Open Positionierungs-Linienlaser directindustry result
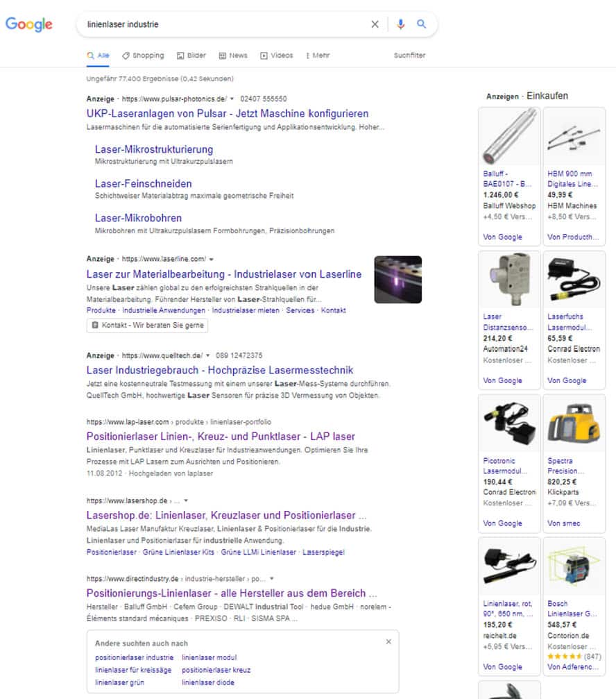 point(232,593)
